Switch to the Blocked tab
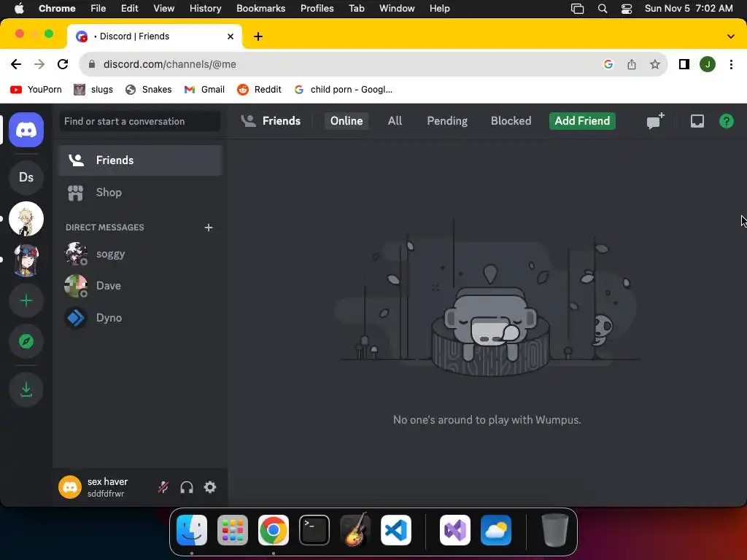Image resolution: width=747 pixels, height=560 pixels. (x=511, y=121)
